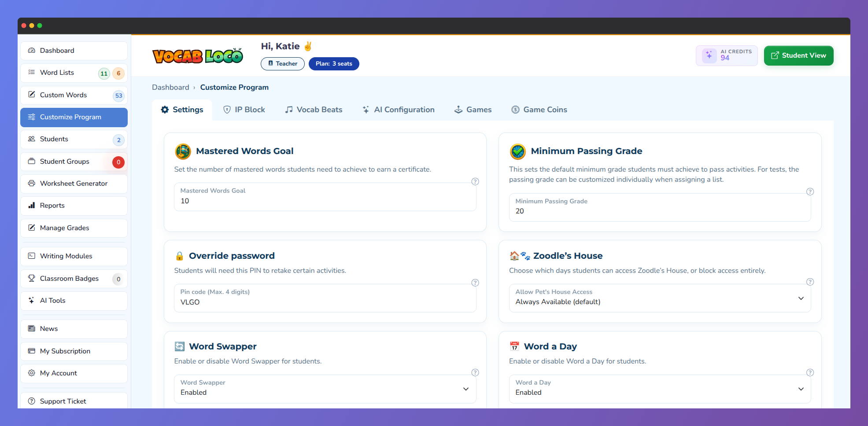
Task: Open Minimum Passing Grade help icon
Action: coord(810,191)
